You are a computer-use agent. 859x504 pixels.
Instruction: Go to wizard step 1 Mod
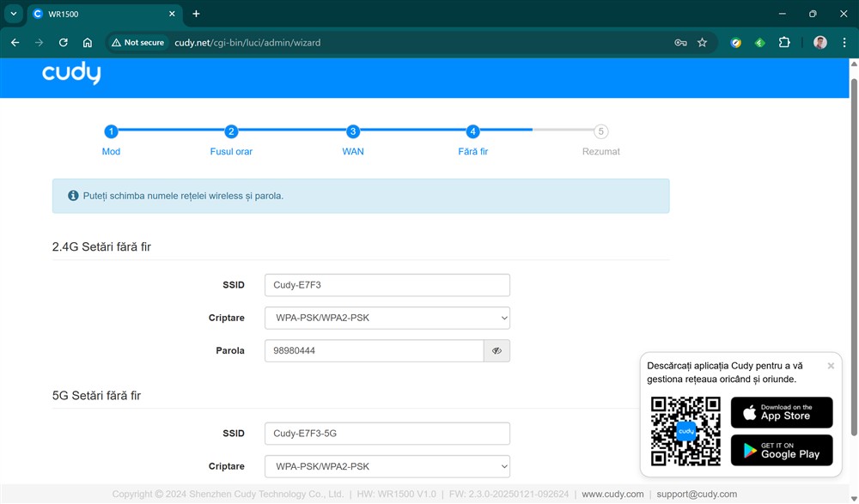[x=111, y=132]
